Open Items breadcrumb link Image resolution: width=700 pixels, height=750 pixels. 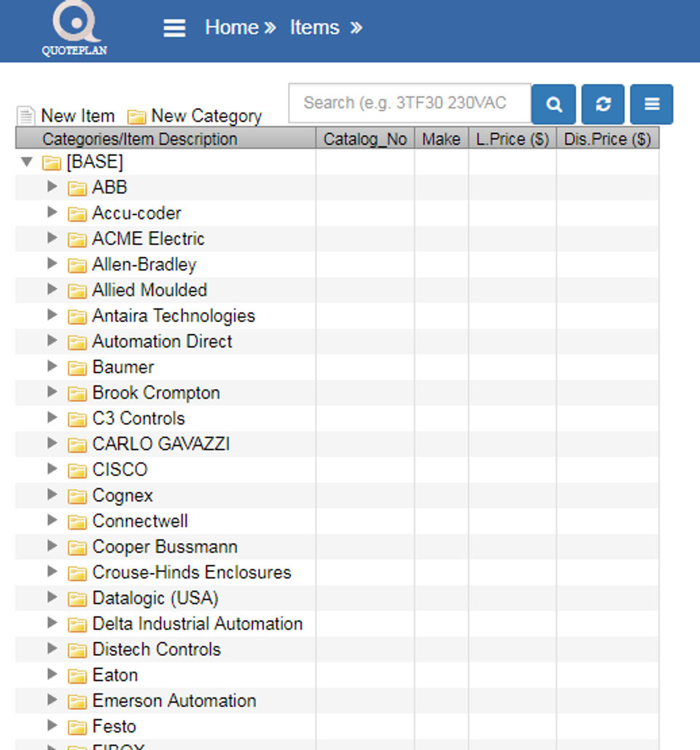pos(314,27)
